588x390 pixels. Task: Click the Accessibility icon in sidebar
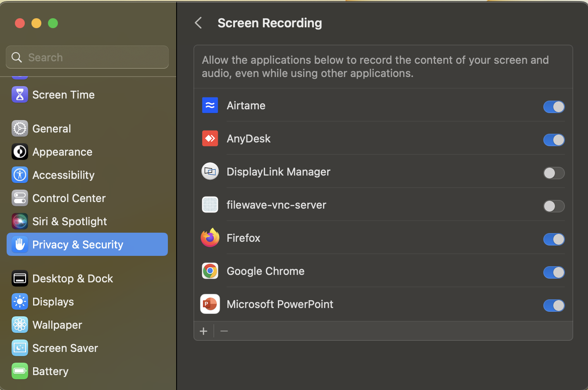(x=20, y=175)
